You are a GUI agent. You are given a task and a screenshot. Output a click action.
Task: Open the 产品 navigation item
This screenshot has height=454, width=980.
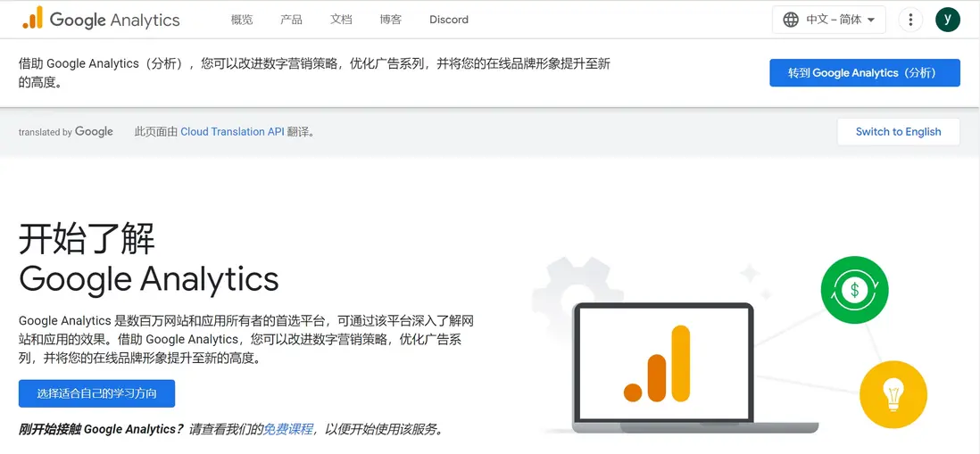(291, 20)
